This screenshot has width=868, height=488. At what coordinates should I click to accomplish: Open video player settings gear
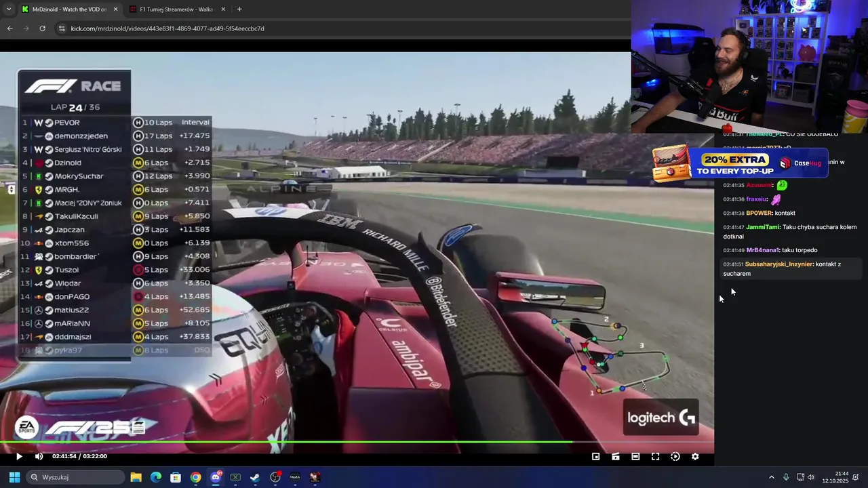coord(695,456)
